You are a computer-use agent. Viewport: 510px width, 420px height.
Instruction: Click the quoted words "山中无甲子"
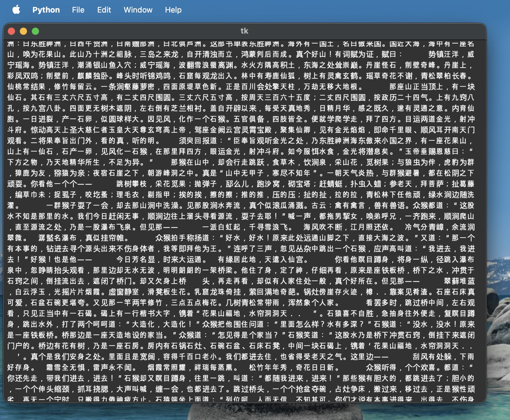coord(245,173)
